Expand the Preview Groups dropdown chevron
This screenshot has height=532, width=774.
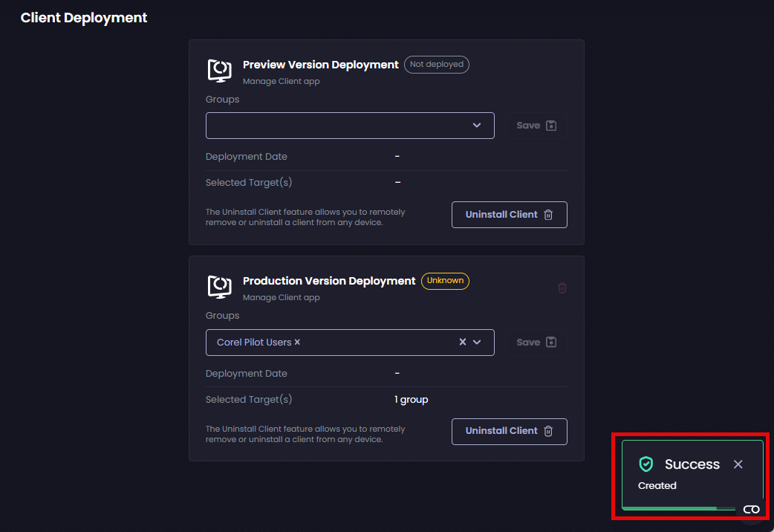[x=477, y=126]
